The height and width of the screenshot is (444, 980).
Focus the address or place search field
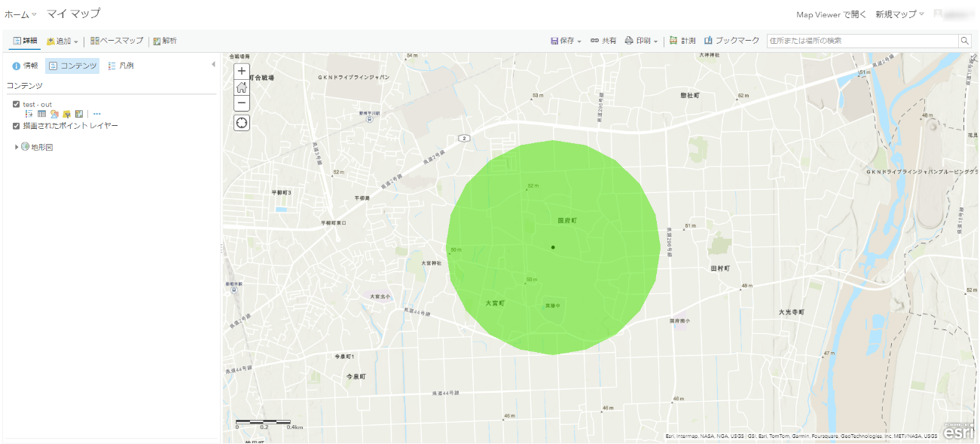(862, 41)
